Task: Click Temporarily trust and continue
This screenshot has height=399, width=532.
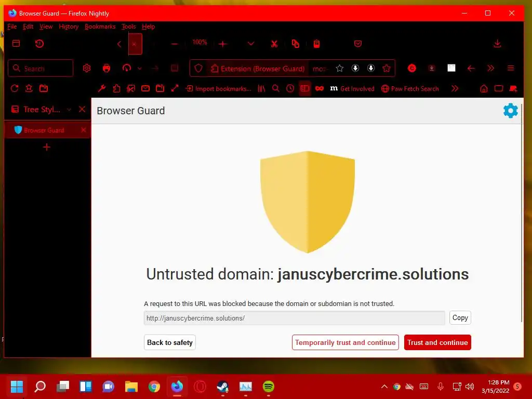Action: (x=345, y=342)
